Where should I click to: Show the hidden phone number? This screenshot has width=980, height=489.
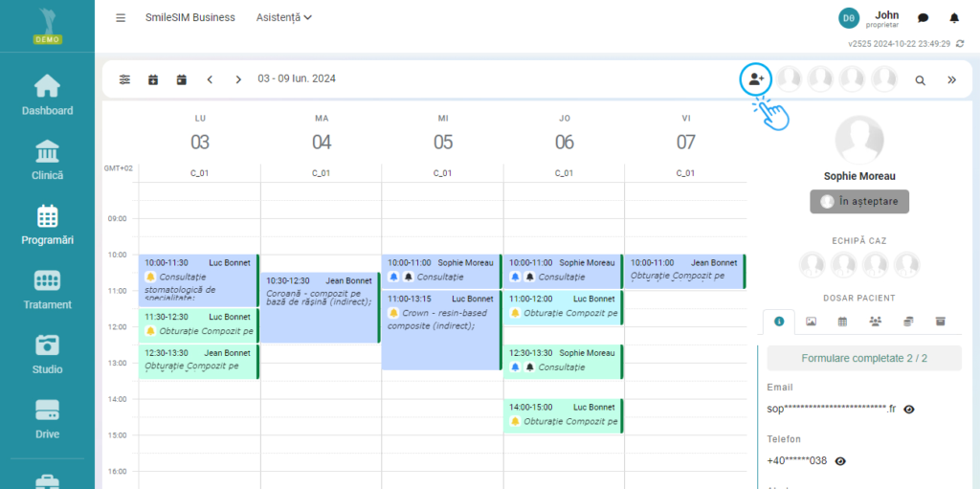840,461
